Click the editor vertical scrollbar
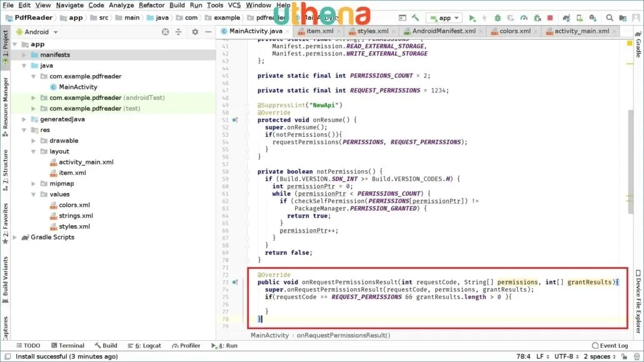 tap(631, 162)
